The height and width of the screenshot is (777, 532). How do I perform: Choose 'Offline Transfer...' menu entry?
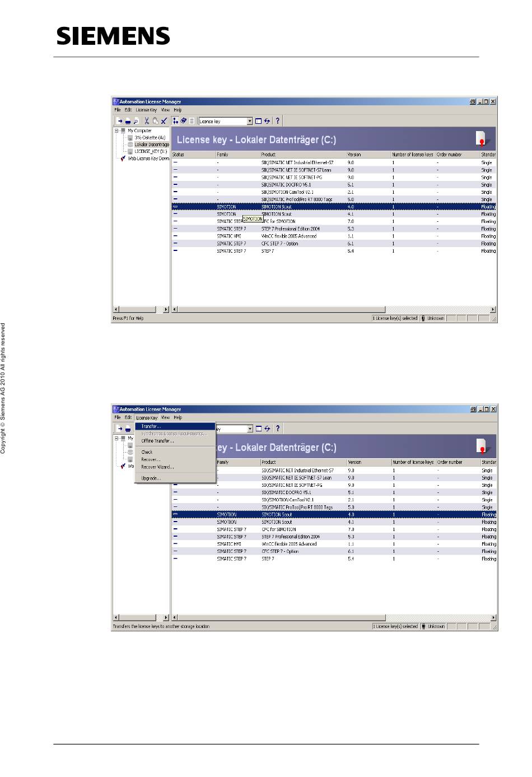click(175, 441)
